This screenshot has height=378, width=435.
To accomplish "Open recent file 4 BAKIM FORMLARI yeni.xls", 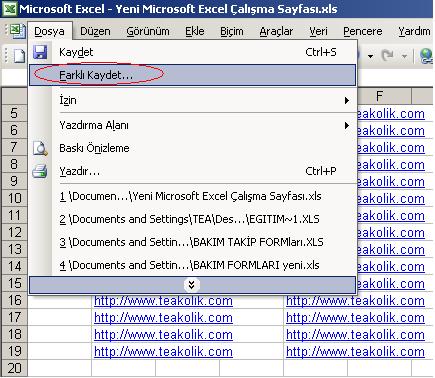I will 193,265.
